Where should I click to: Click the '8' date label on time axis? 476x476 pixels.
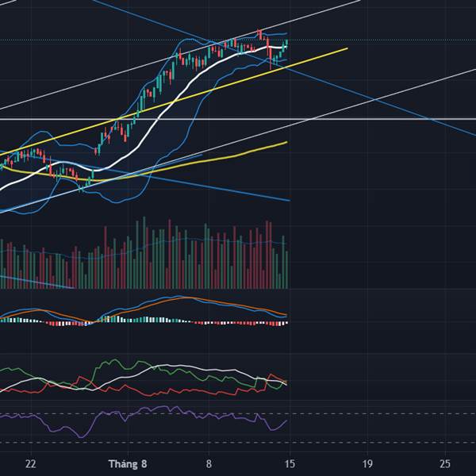click(x=209, y=464)
